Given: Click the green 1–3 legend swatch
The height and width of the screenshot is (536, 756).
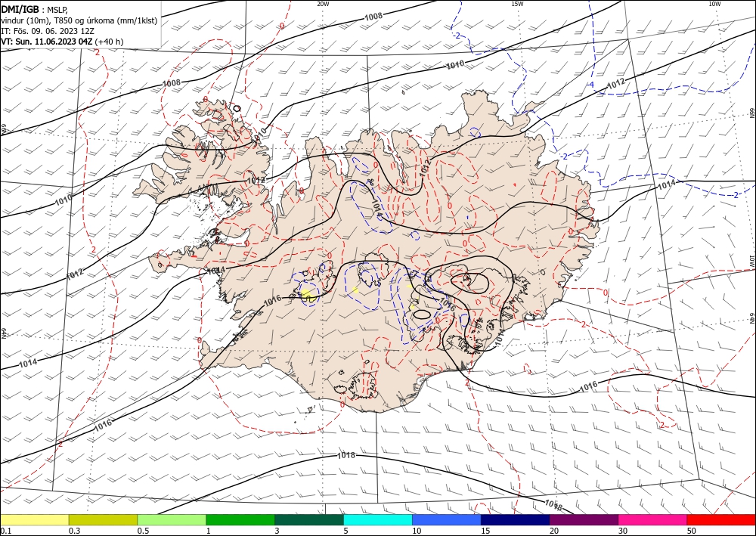Looking at the screenshot, I should pos(240,519).
